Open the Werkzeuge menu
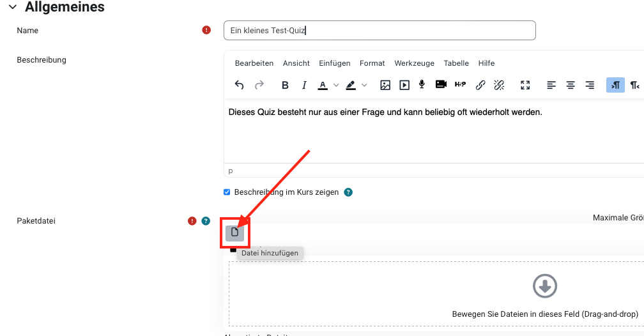This screenshot has width=644, height=336. (x=414, y=63)
